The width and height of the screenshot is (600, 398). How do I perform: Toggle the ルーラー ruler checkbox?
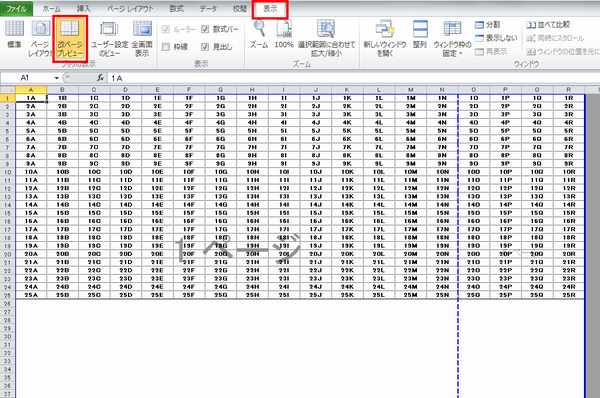coord(166,29)
